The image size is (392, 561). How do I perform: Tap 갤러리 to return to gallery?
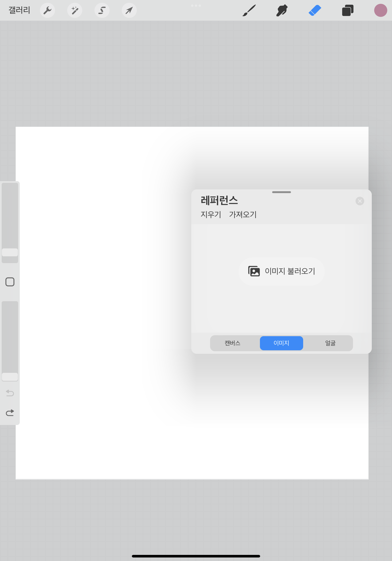point(19,10)
